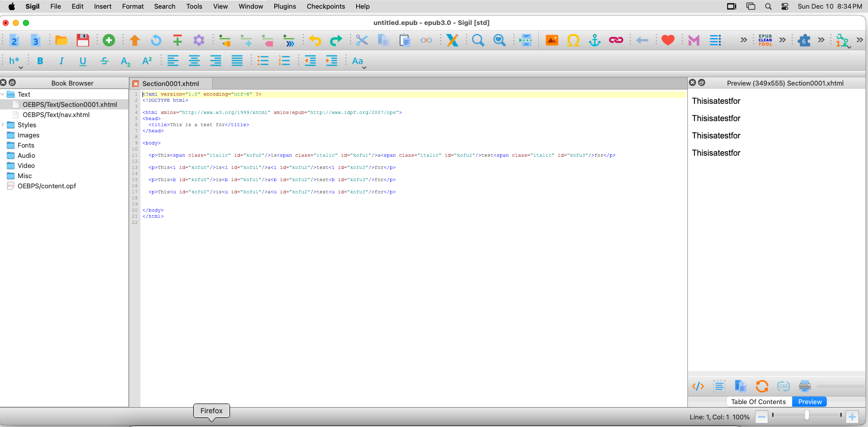The height and width of the screenshot is (427, 868).
Task: Center align the text
Action: (194, 61)
